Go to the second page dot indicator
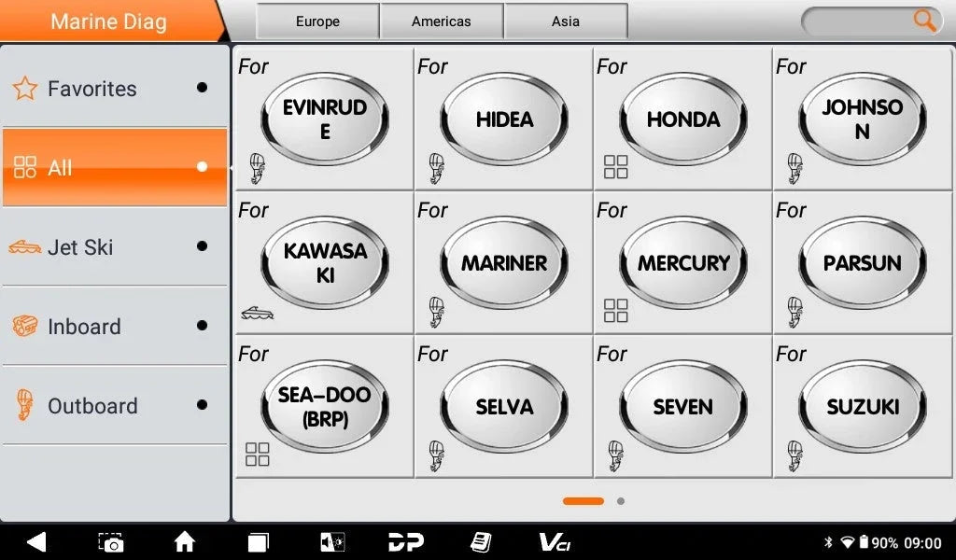956x560 pixels. (x=621, y=501)
